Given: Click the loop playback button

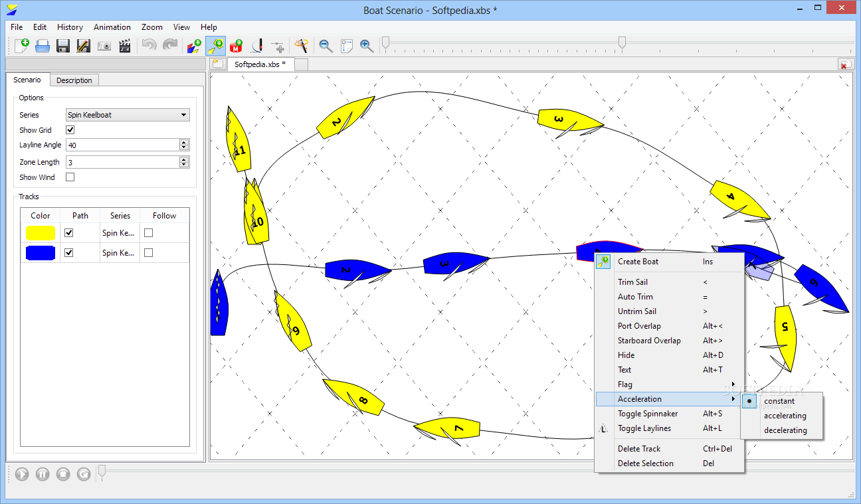Looking at the screenshot, I should (x=84, y=474).
